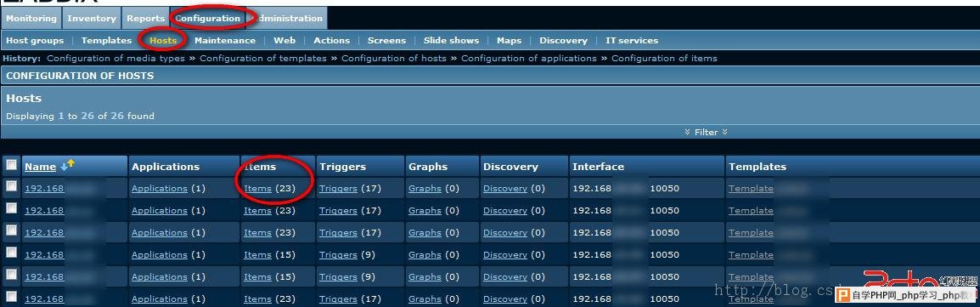Follow history link Configuration of media types
Screen dimensions: 980x307
tap(116, 58)
